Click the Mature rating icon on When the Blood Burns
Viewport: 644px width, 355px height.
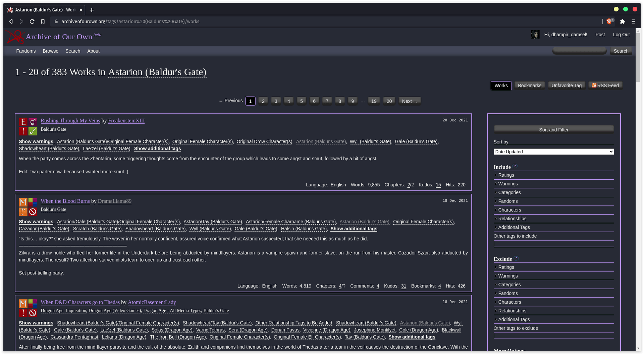[23, 202]
